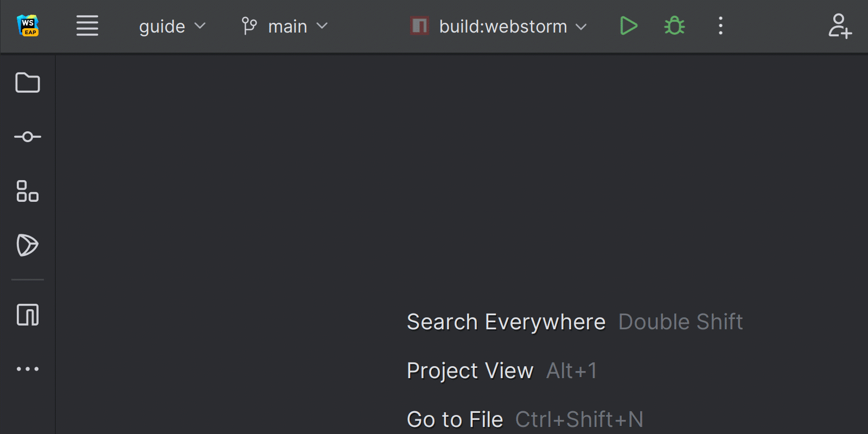Open the Project folder tool window

click(28, 82)
